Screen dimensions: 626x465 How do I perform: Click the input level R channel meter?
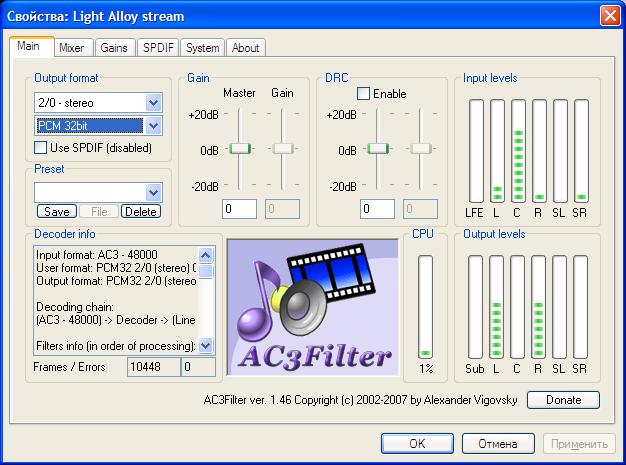coord(539,151)
